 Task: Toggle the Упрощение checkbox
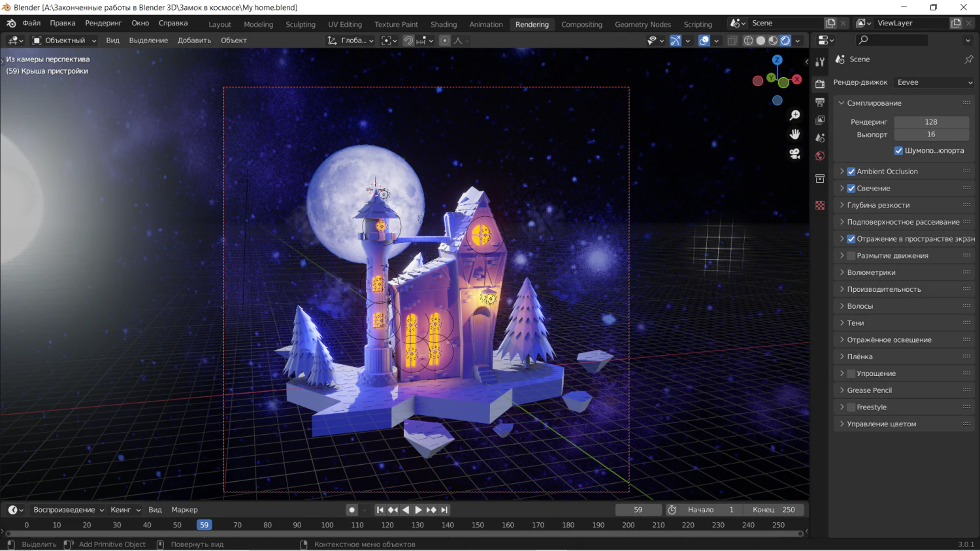click(x=851, y=373)
